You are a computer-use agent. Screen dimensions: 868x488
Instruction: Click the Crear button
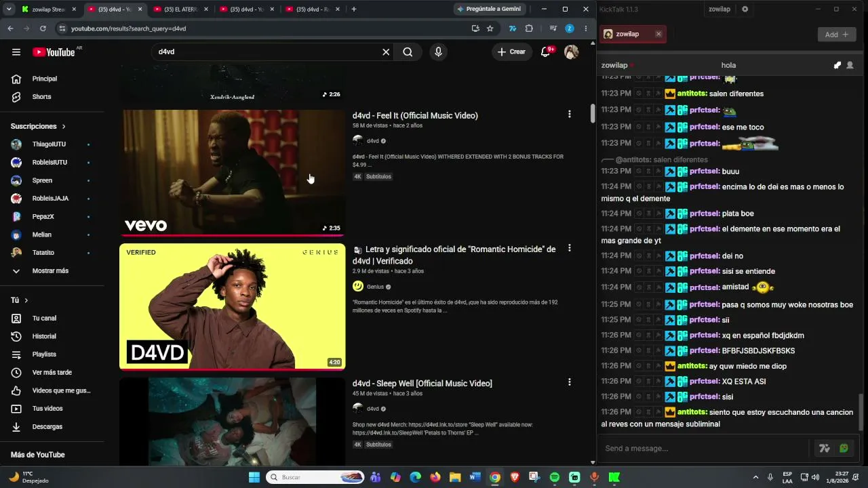point(512,52)
